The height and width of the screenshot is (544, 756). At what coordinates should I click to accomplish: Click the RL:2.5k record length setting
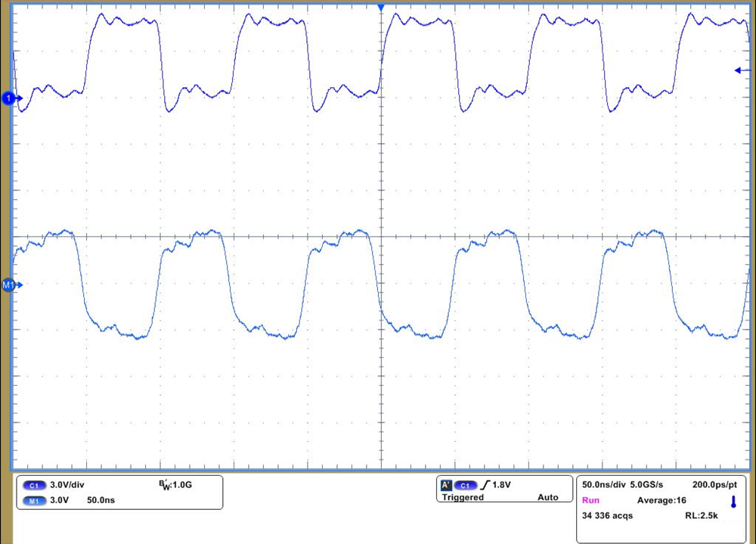701,515
